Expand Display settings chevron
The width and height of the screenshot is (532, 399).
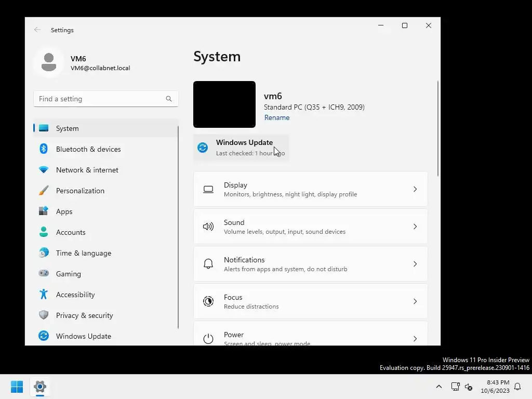pos(415,189)
